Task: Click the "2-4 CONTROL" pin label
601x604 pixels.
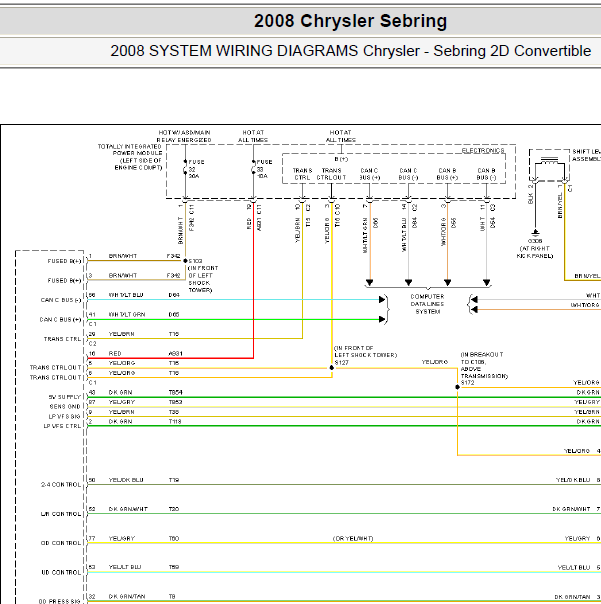Action: tap(61, 485)
